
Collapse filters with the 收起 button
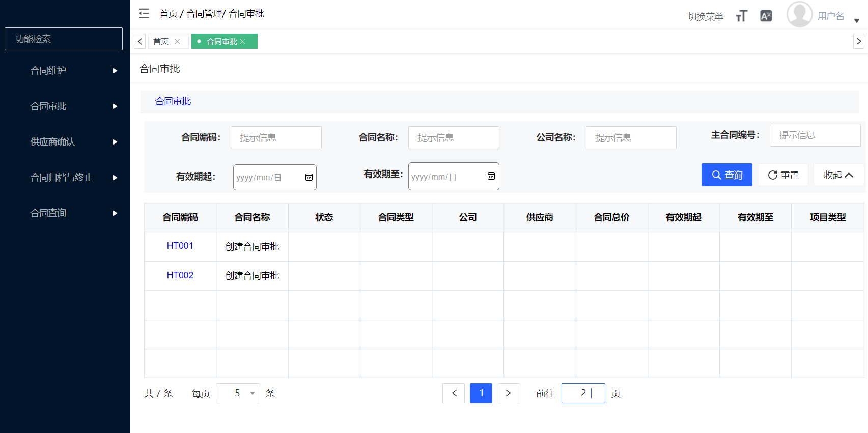tap(839, 175)
